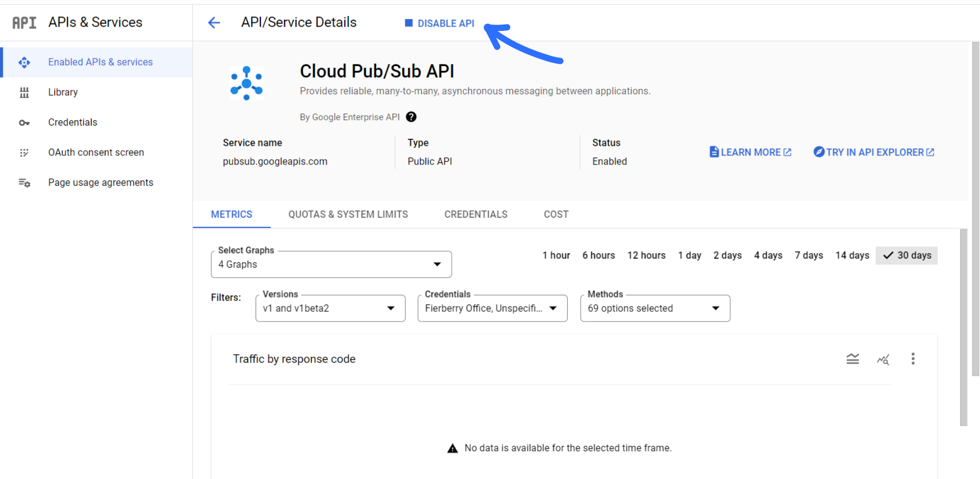The height and width of the screenshot is (479, 980).
Task: Click the page vertical scrollbar
Action: click(976, 209)
